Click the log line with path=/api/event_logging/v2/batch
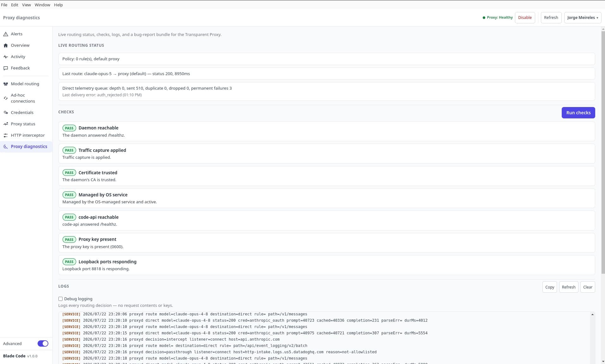The image size is (605, 364). 185,346
